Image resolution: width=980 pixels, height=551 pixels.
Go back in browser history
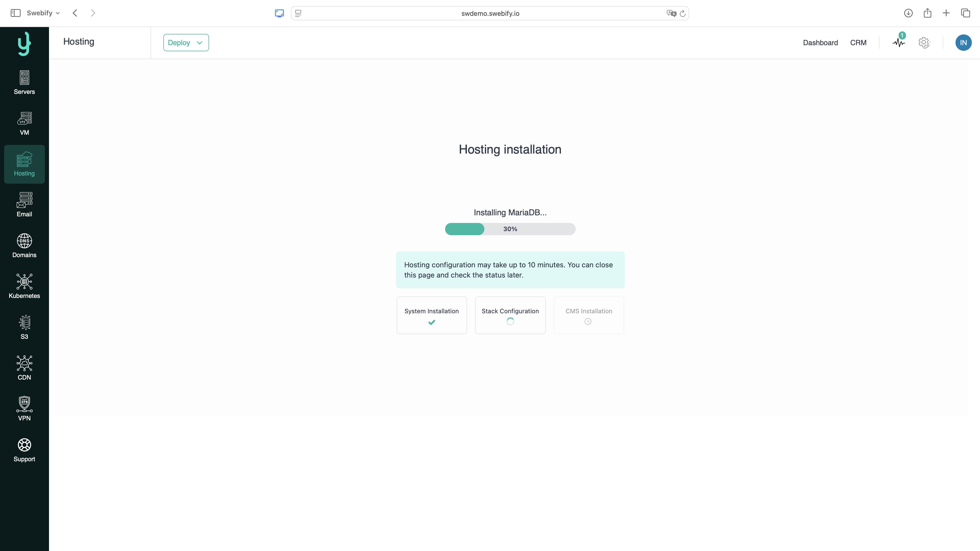[75, 13]
